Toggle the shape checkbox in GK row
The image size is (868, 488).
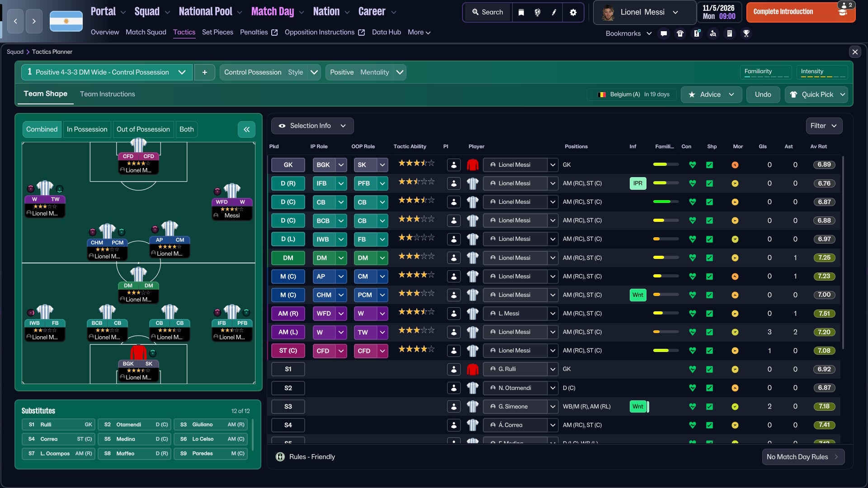[710, 165]
